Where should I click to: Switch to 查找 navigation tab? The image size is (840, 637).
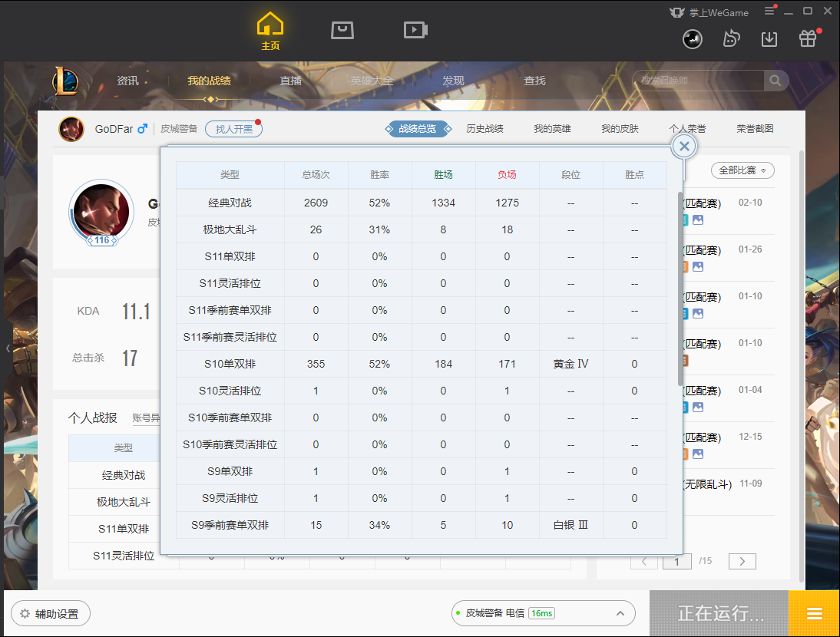pos(534,81)
